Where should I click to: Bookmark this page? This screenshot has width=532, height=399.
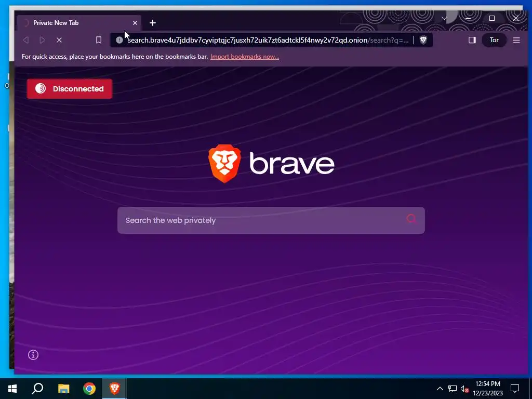click(x=99, y=40)
